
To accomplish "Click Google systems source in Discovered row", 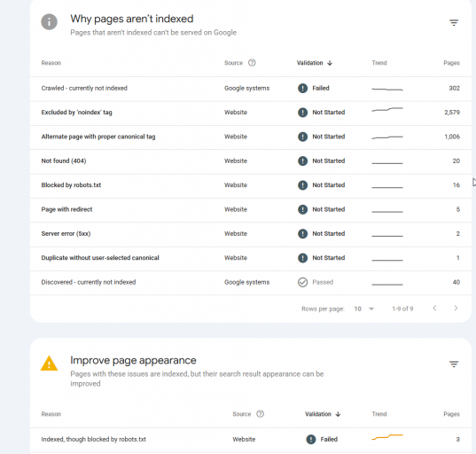I will [x=246, y=282].
